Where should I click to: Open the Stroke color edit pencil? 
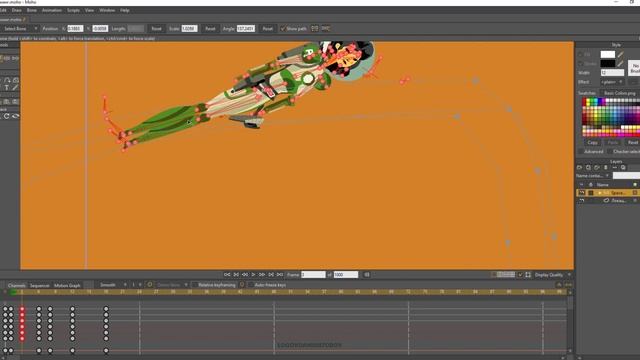click(x=620, y=63)
